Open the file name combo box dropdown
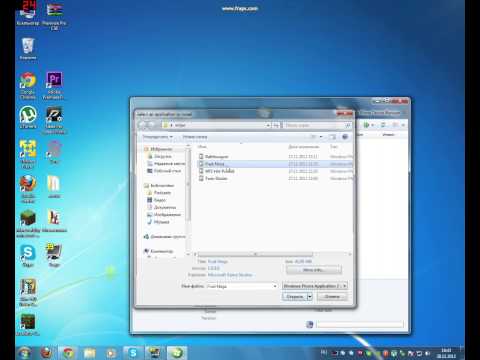 point(275,286)
